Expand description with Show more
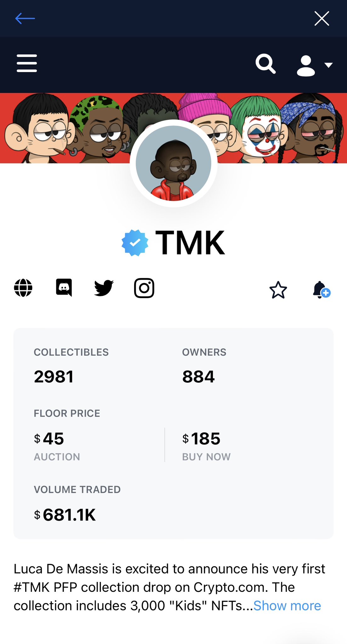Image resolution: width=347 pixels, height=644 pixels. pyautogui.click(x=287, y=606)
